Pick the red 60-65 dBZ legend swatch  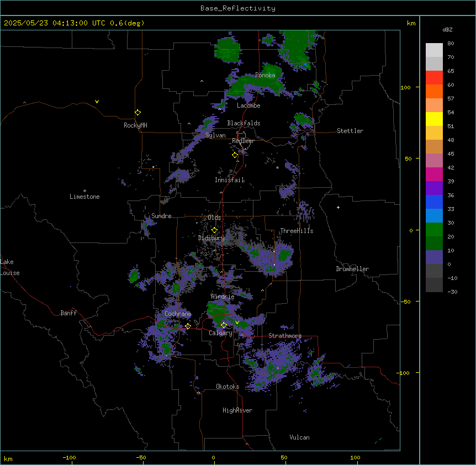(x=434, y=78)
